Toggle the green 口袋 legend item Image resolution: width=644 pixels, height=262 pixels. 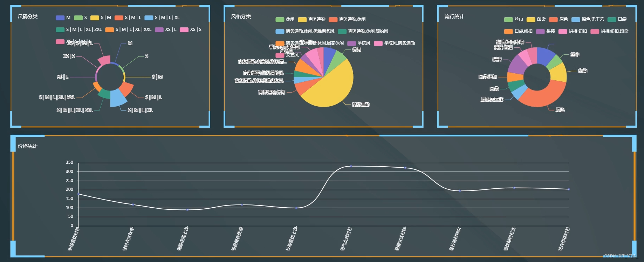[x=617, y=19]
